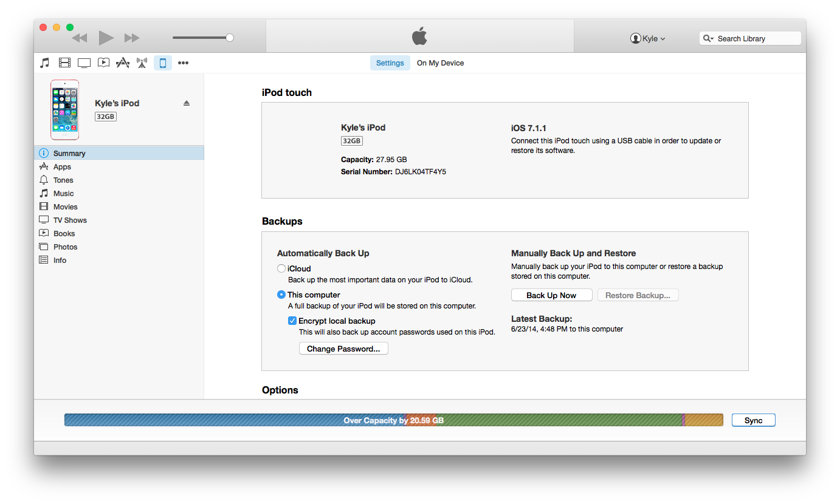The width and height of the screenshot is (840, 504).
Task: Click the iPod touch device thumbnail
Action: [64, 110]
